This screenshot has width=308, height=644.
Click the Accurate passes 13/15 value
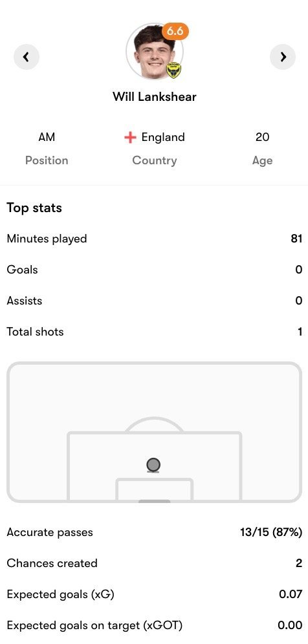coord(271,533)
